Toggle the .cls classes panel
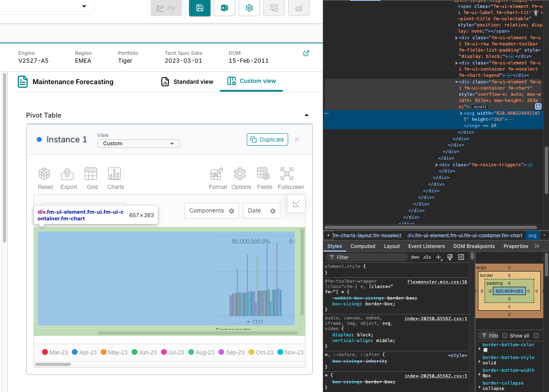Image resolution: width=549 pixels, height=392 pixels. (427, 257)
